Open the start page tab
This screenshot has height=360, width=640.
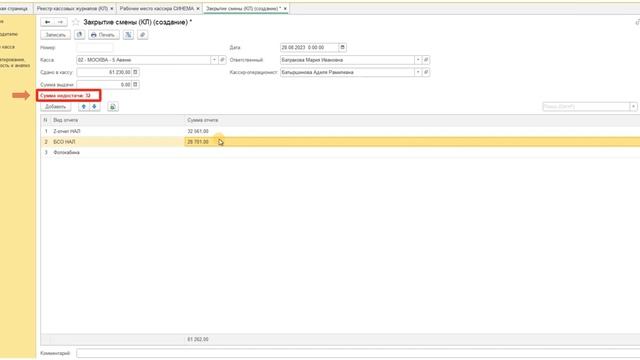15,9
